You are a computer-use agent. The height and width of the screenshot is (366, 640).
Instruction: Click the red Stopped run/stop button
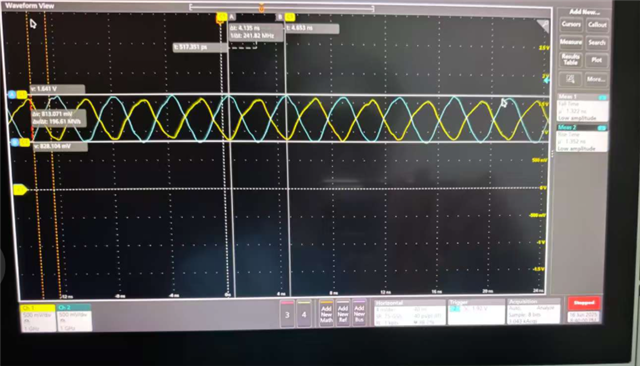coord(584,303)
